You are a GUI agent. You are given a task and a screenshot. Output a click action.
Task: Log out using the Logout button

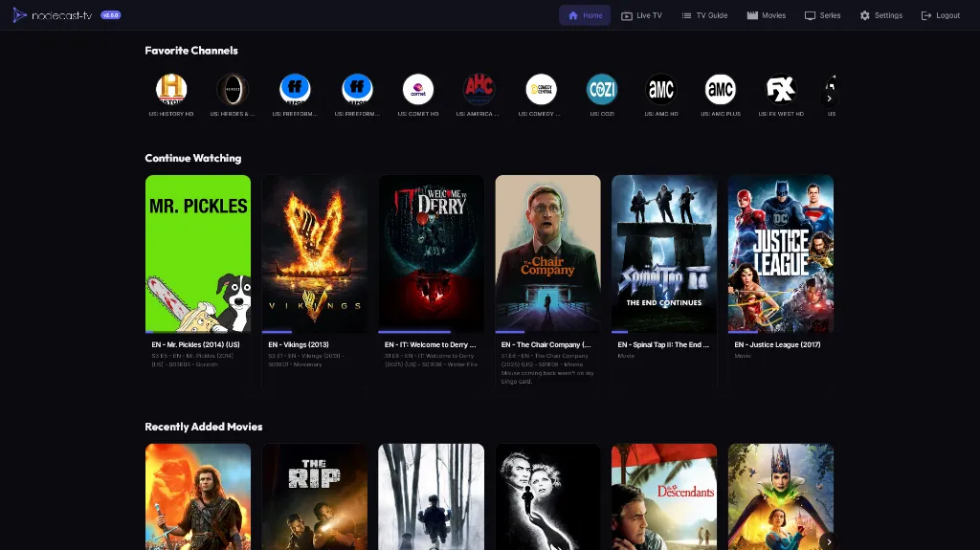pyautogui.click(x=941, y=15)
